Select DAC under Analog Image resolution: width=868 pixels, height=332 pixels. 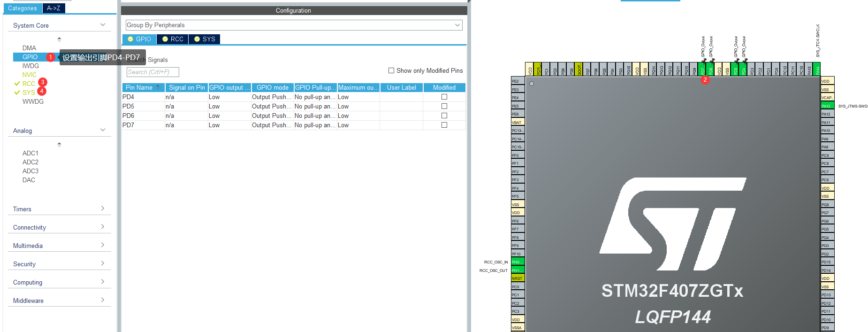click(29, 180)
